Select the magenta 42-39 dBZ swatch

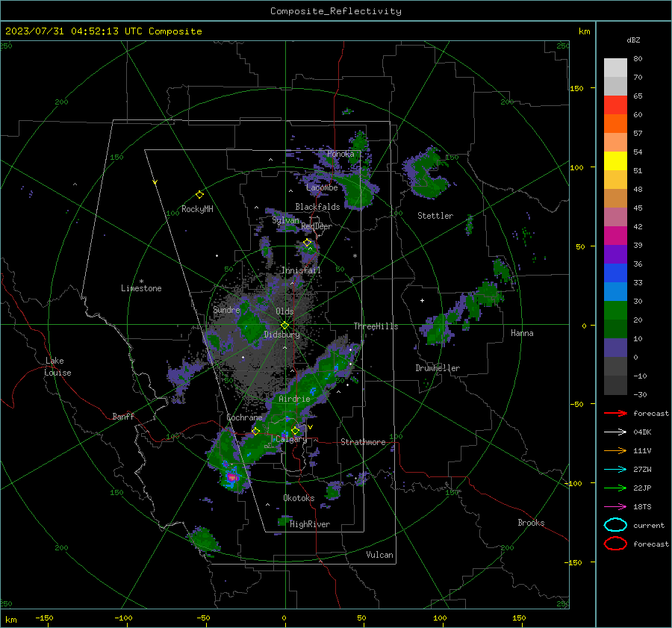[x=615, y=236]
